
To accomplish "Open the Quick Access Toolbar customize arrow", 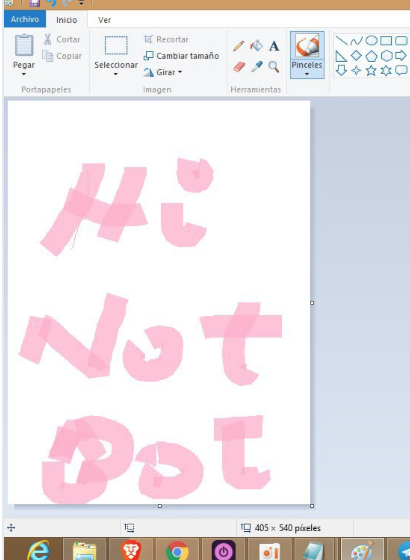I will click(81, 3).
